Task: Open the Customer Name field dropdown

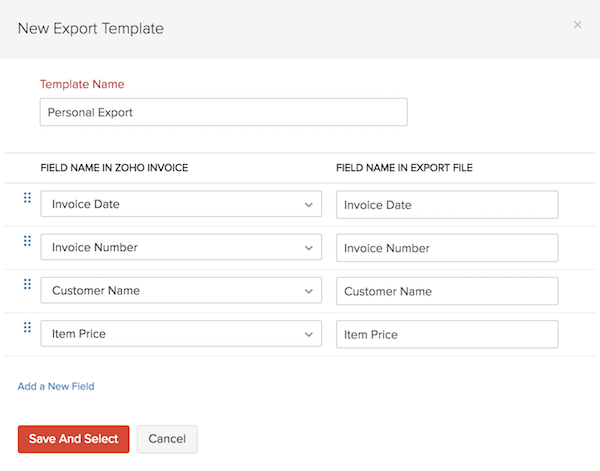Action: [x=181, y=291]
